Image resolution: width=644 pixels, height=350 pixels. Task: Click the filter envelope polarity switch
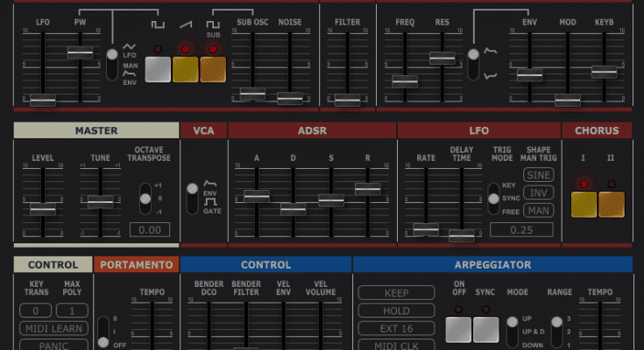point(474,64)
